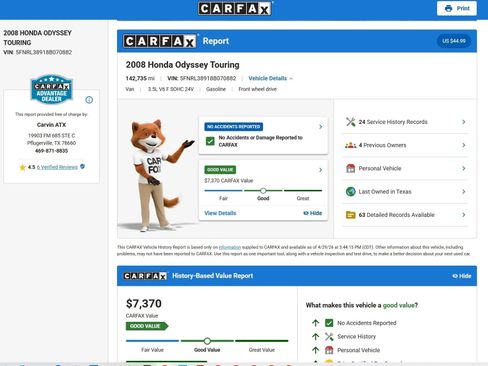Click the verified shield icon beside reviews
488x366 pixels.
pos(82,167)
